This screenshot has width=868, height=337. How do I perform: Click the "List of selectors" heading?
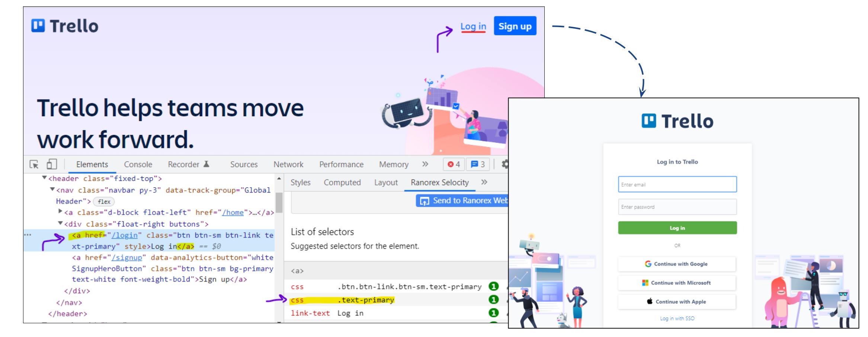[322, 232]
